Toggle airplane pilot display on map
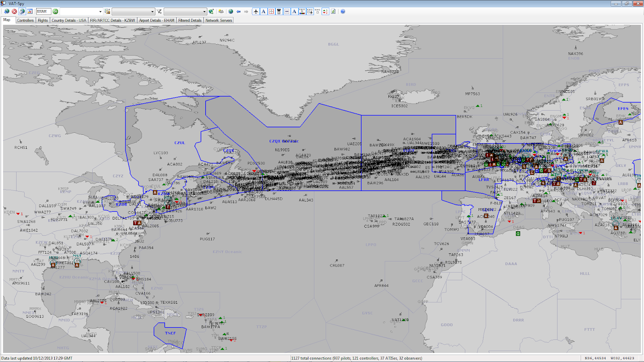This screenshot has width=644, height=362. pyautogui.click(x=256, y=12)
